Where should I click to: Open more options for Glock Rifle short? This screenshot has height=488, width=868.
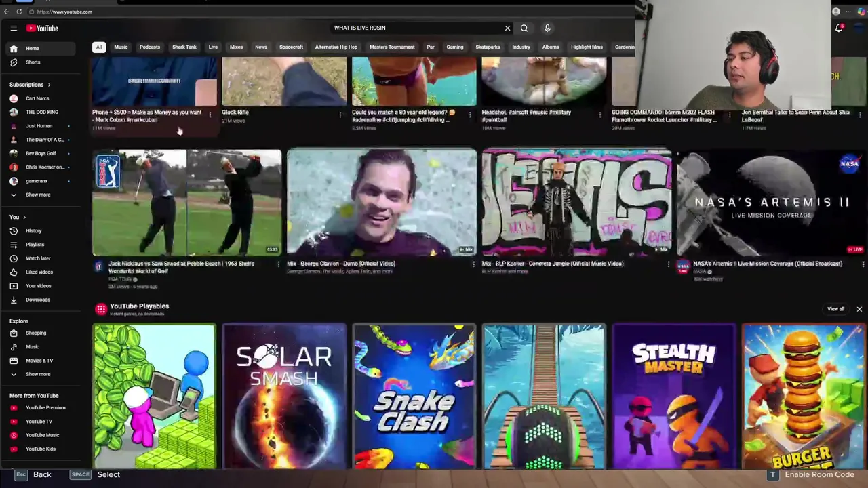[340, 115]
